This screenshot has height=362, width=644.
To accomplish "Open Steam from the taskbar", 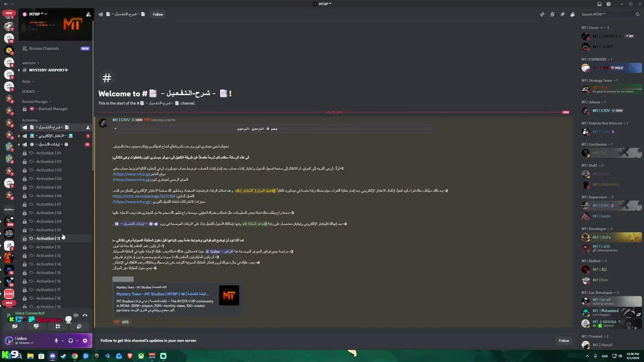I will (x=63, y=356).
